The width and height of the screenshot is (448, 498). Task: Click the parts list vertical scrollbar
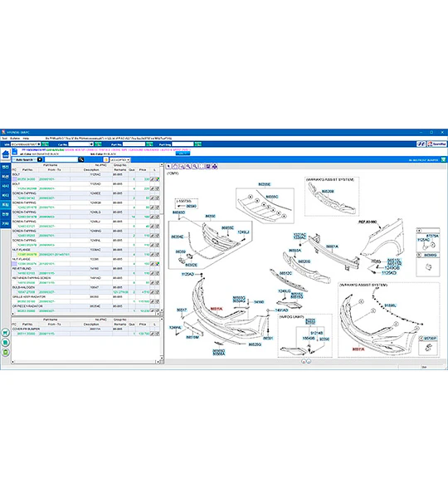point(162,240)
